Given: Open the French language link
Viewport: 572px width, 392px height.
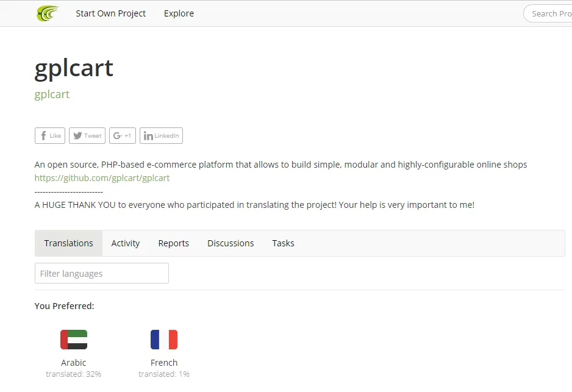Looking at the screenshot, I should point(164,363).
